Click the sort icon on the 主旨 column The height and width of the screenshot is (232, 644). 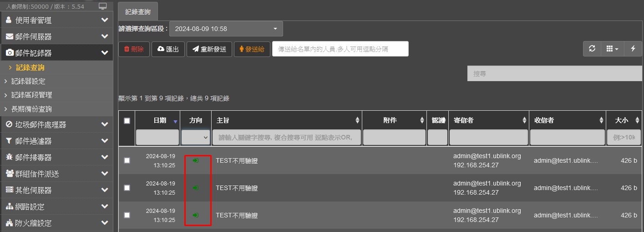[x=357, y=121]
